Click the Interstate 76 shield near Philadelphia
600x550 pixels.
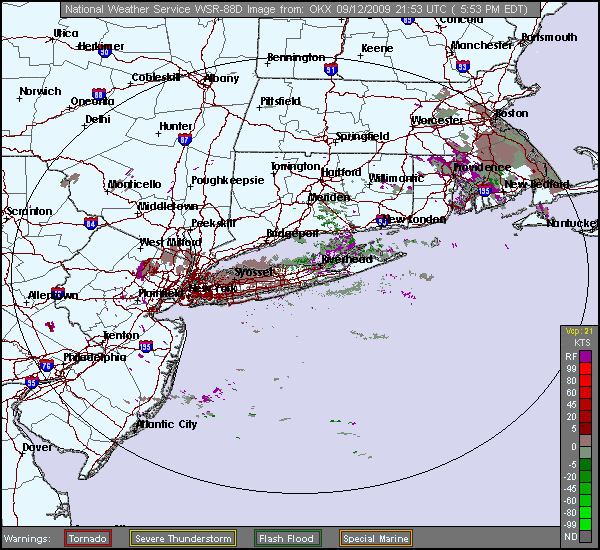pos(46,366)
